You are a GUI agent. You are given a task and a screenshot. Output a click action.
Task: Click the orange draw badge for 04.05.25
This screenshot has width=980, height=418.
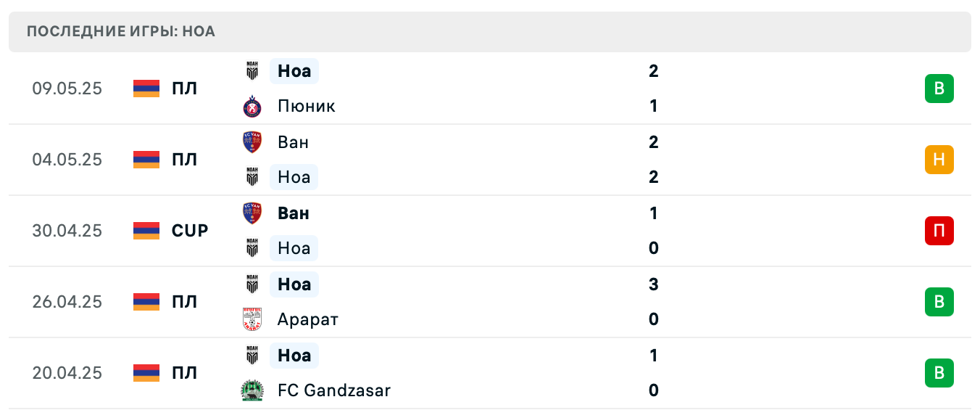939,160
